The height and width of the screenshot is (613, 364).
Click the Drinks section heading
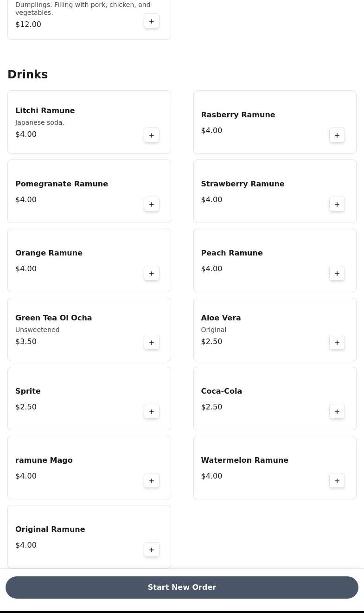pos(27,75)
